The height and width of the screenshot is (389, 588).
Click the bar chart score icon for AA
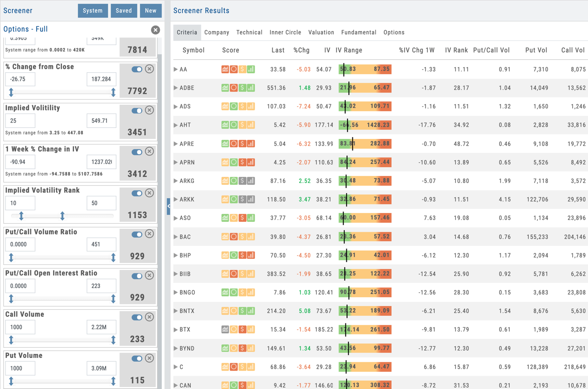251,69
